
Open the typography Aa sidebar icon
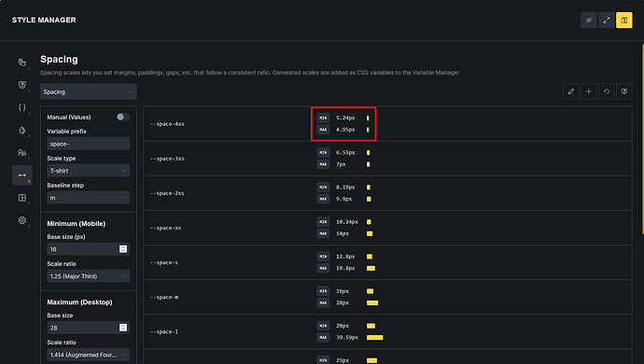pos(22,153)
